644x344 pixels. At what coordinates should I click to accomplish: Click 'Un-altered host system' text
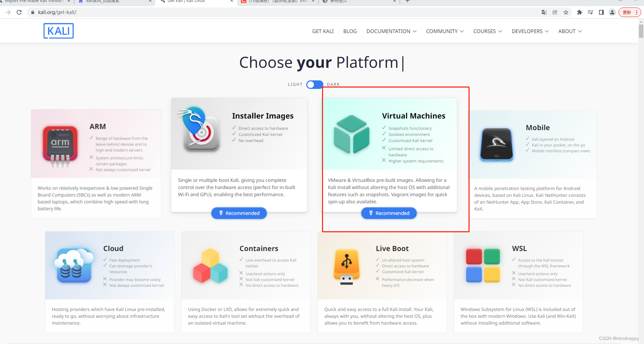pos(403,260)
